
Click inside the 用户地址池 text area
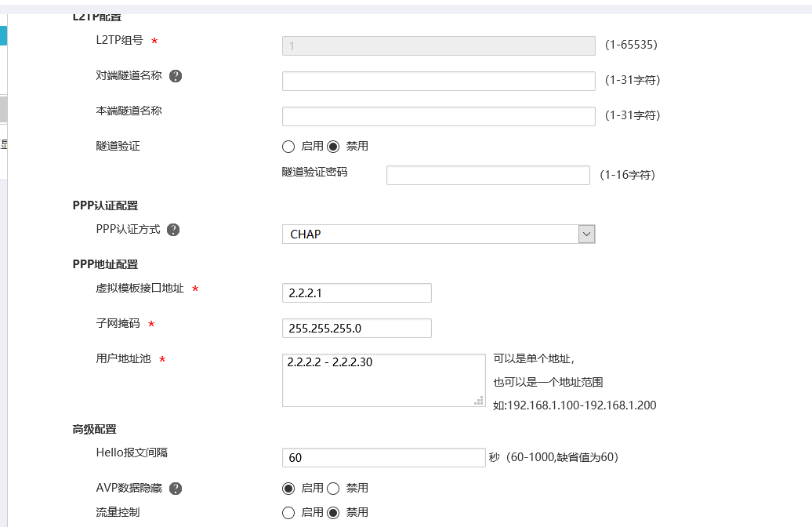click(383, 380)
